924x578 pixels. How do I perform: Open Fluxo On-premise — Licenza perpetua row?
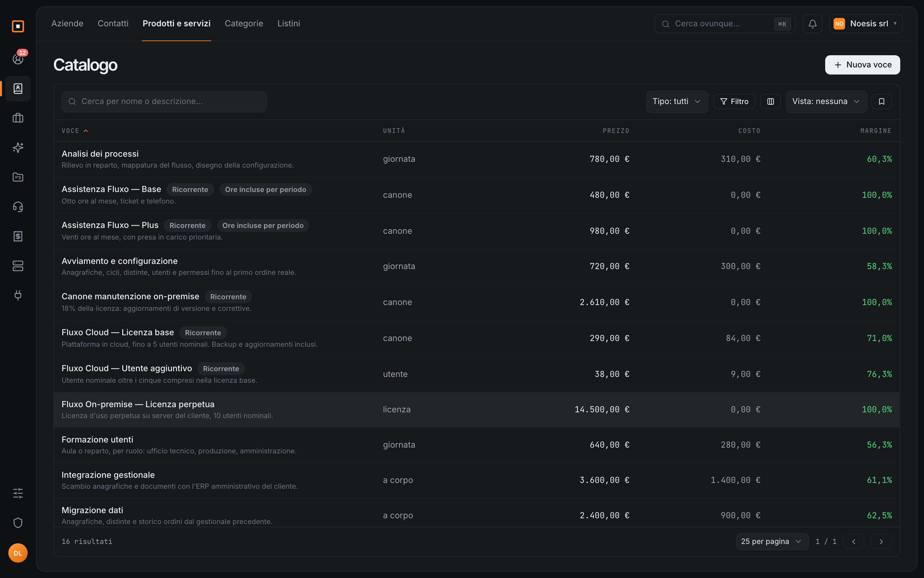tap(476, 409)
